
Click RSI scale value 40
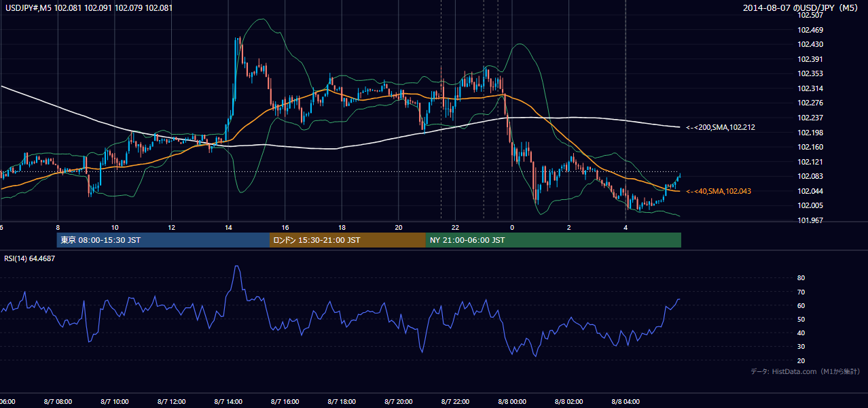(801, 333)
